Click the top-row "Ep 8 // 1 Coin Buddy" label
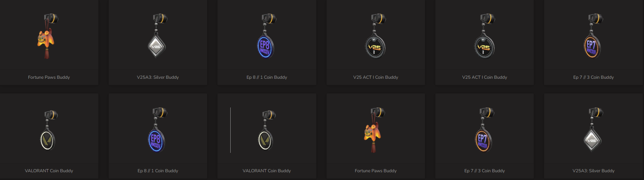Viewport: 644px width, 180px height. pos(267,77)
